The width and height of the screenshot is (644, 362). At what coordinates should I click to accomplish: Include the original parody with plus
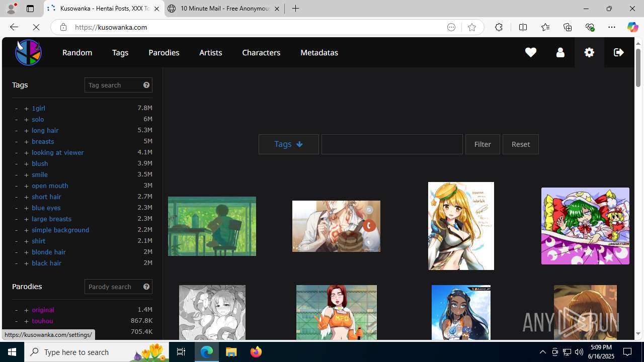tap(26, 310)
